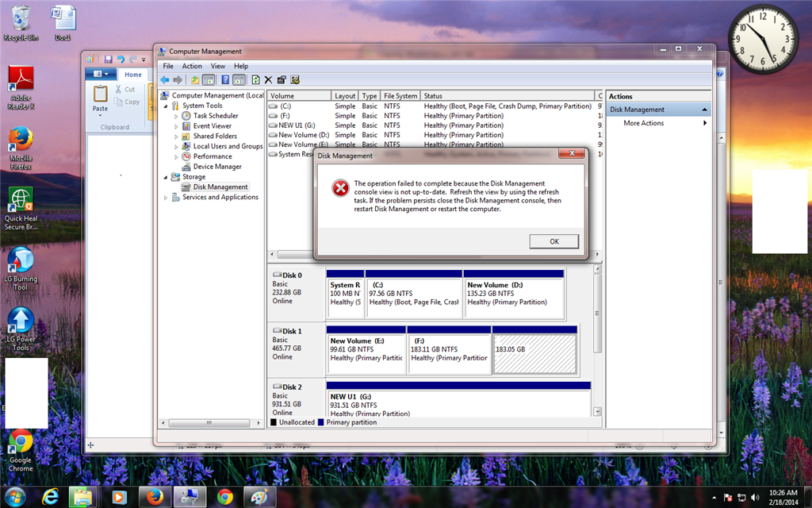
Task: Click the back arrow toolbar icon
Action: click(165, 80)
